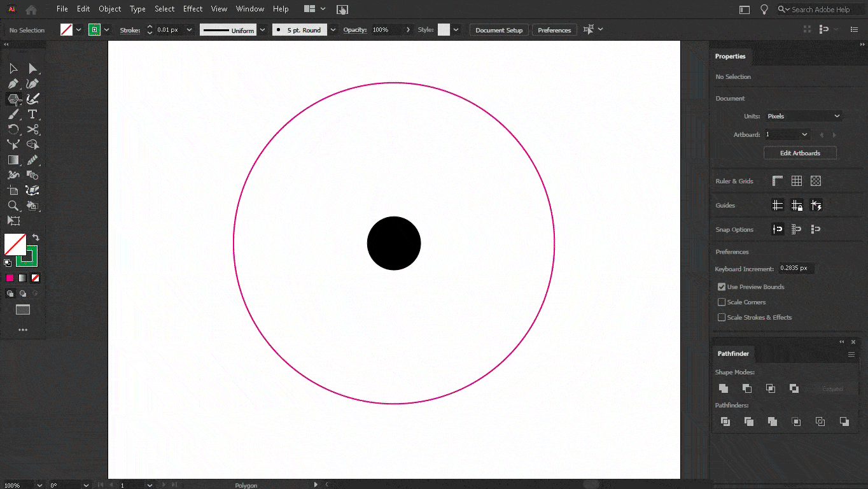The width and height of the screenshot is (868, 489).
Task: Toggle the Snap to Point icon
Action: click(778, 230)
